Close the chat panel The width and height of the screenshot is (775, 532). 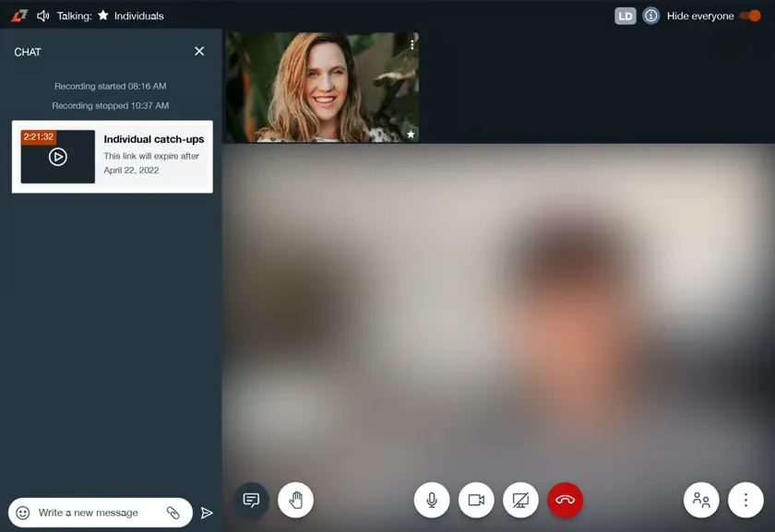coord(199,51)
